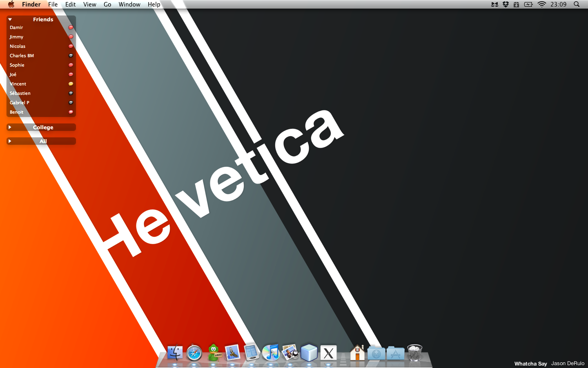The width and height of the screenshot is (588, 368).
Task: Click the Apple logo menu
Action: click(11, 4)
